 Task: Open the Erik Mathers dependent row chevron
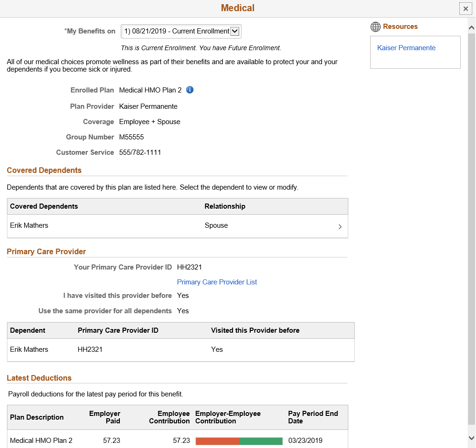340,227
